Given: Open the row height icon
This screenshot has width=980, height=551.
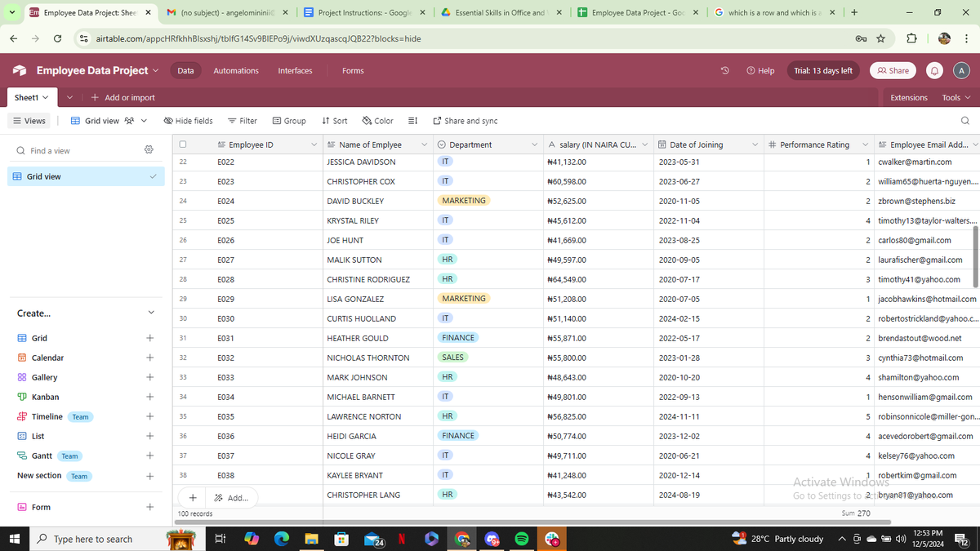Looking at the screenshot, I should click(412, 121).
